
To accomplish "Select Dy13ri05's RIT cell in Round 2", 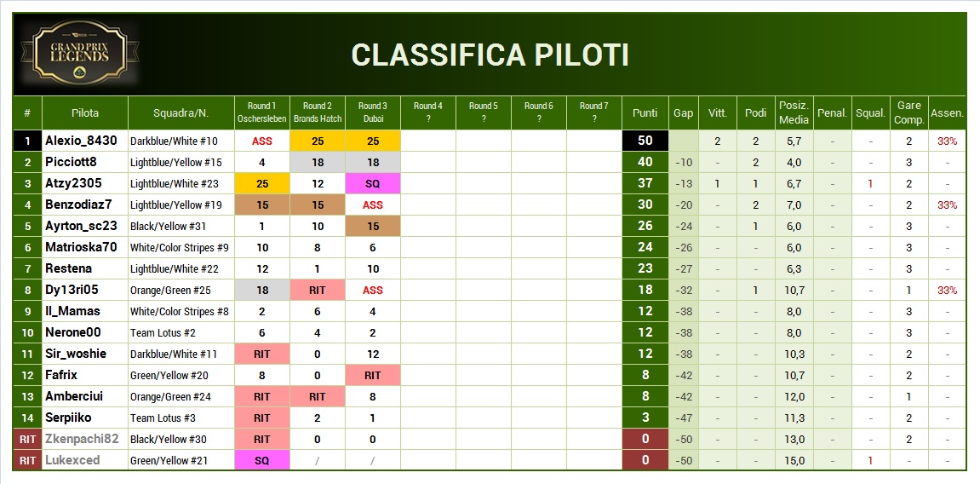I will [x=318, y=291].
